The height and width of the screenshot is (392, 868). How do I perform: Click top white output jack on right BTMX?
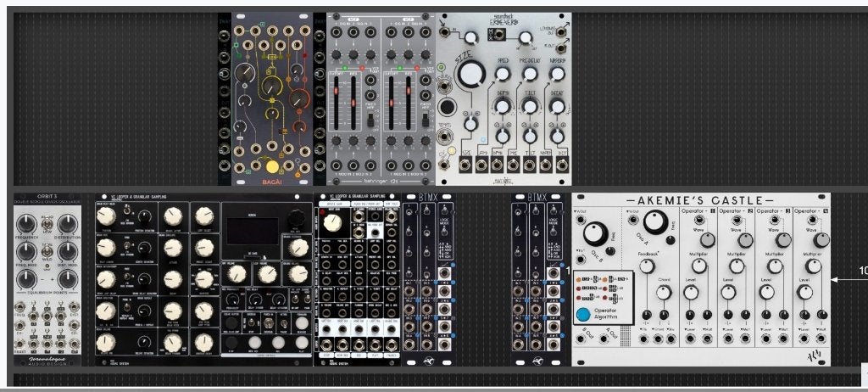pos(554,273)
